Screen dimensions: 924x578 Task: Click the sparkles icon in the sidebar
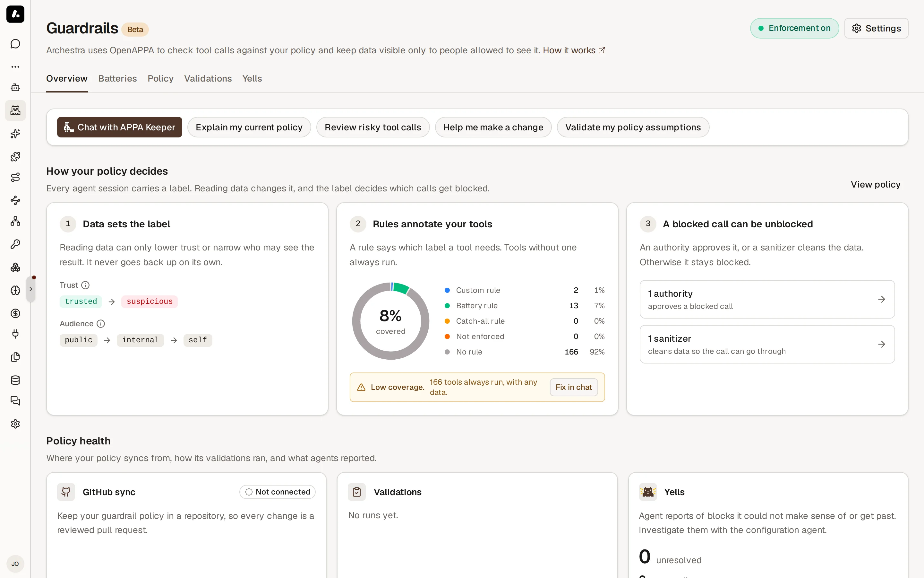coord(15,133)
